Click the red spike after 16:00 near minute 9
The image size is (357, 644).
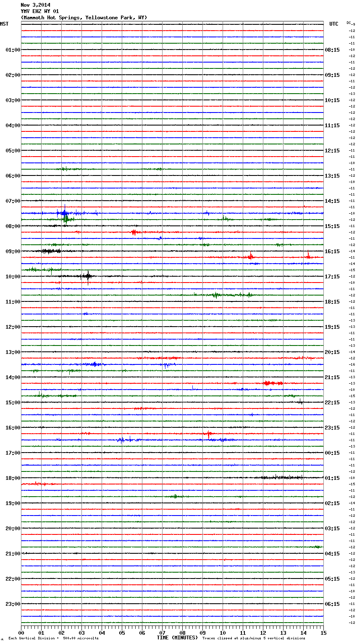point(208,433)
